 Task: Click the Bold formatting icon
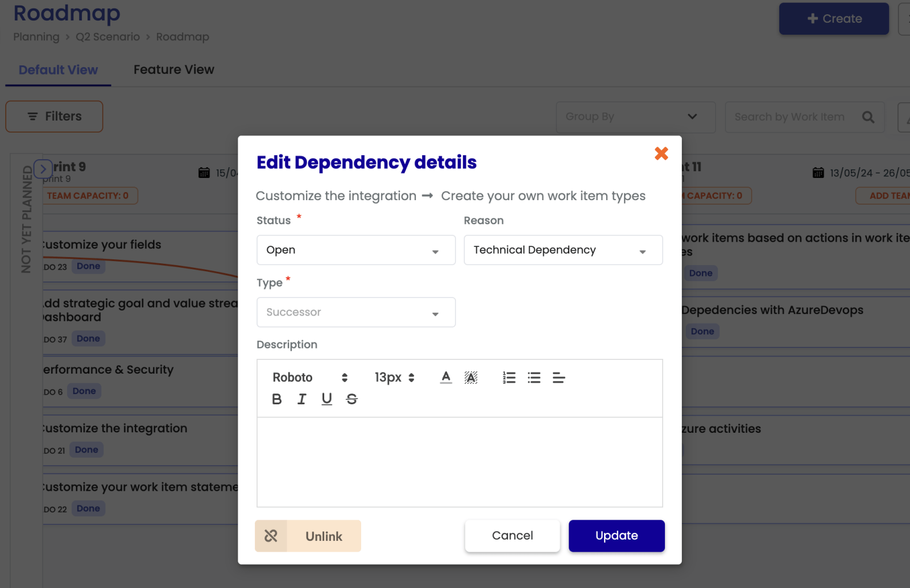point(277,399)
